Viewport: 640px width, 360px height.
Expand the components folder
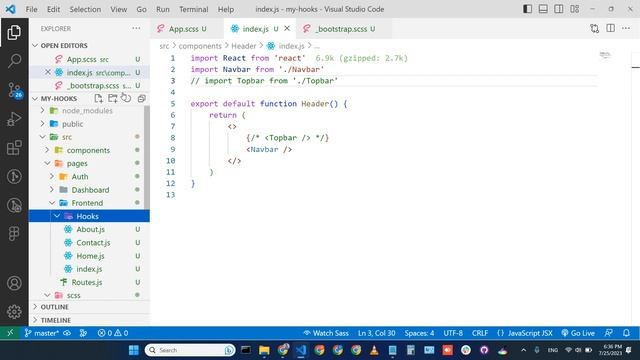47,150
